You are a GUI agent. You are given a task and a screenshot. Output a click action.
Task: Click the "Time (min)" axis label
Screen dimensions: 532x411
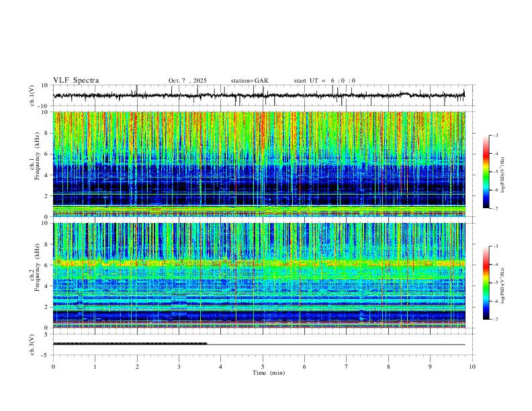(x=269, y=373)
